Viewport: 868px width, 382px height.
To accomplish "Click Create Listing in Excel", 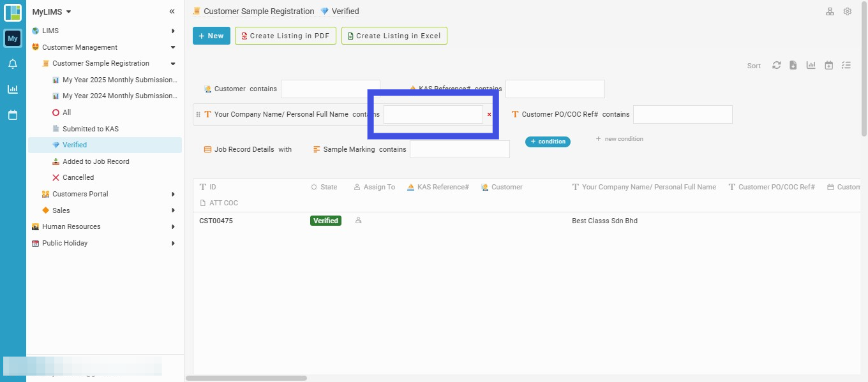I will tap(394, 36).
